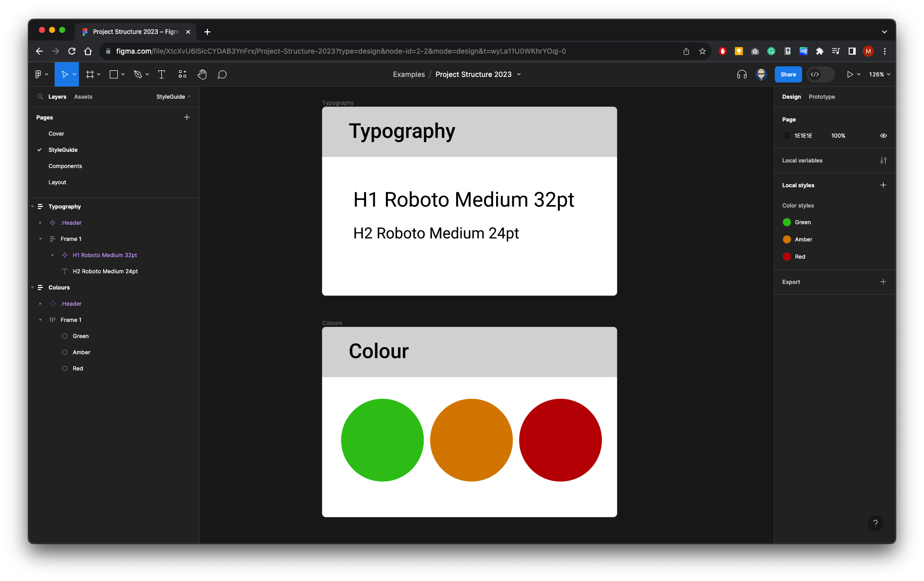Viewport: 924px width, 581px height.
Task: Open file name dropdown chevron
Action: point(519,74)
